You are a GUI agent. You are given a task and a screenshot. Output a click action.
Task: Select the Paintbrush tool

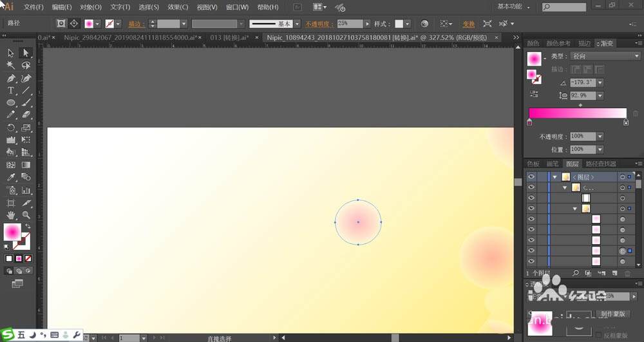(26, 102)
